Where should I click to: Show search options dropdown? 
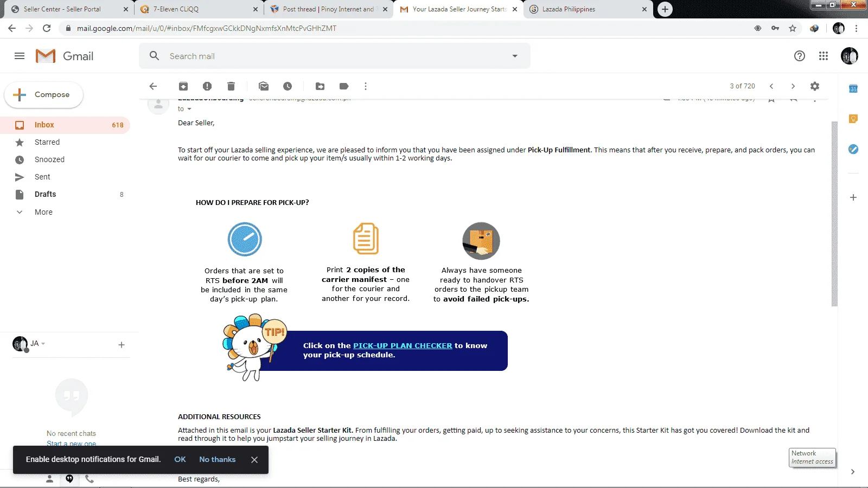pyautogui.click(x=515, y=56)
